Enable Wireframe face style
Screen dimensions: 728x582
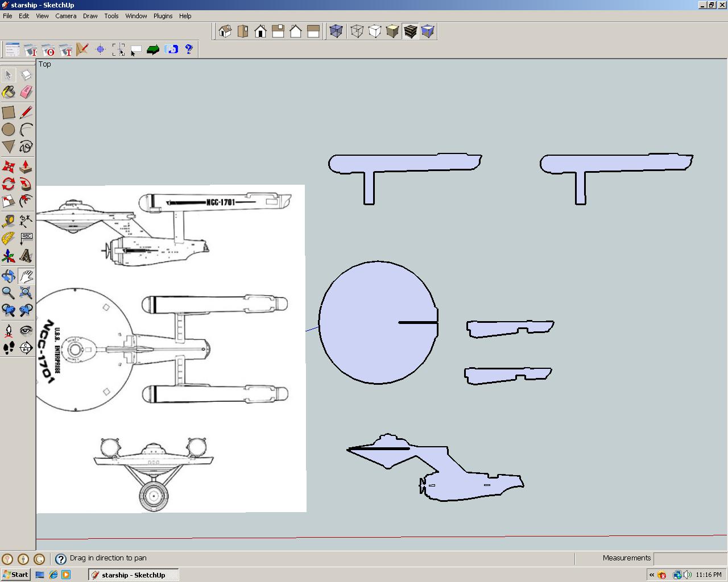click(x=357, y=31)
